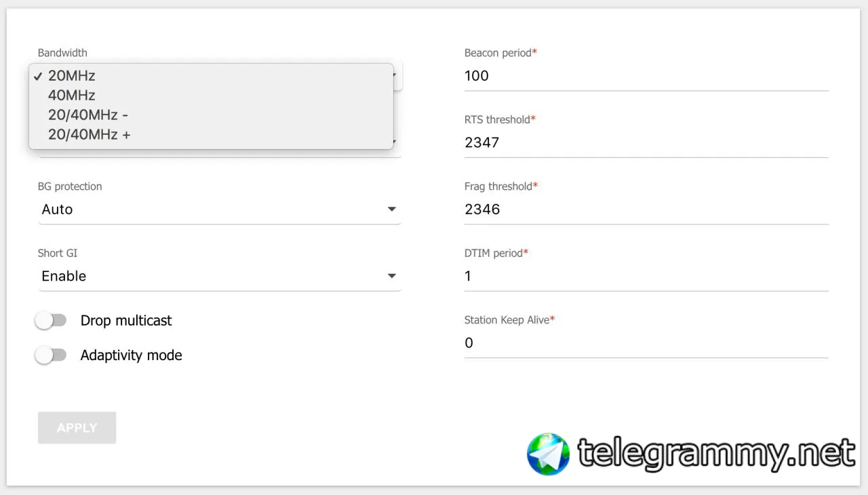Screen dimensions: 868x495
Task: Click the Drop multicast label
Action: tap(126, 321)
